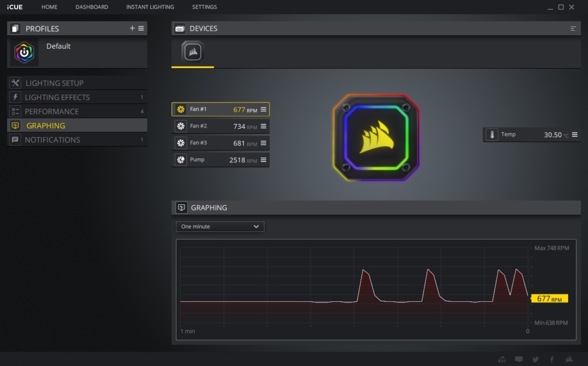Open Fan #2 options menu
Viewport: 588px width, 366px height.
click(263, 126)
